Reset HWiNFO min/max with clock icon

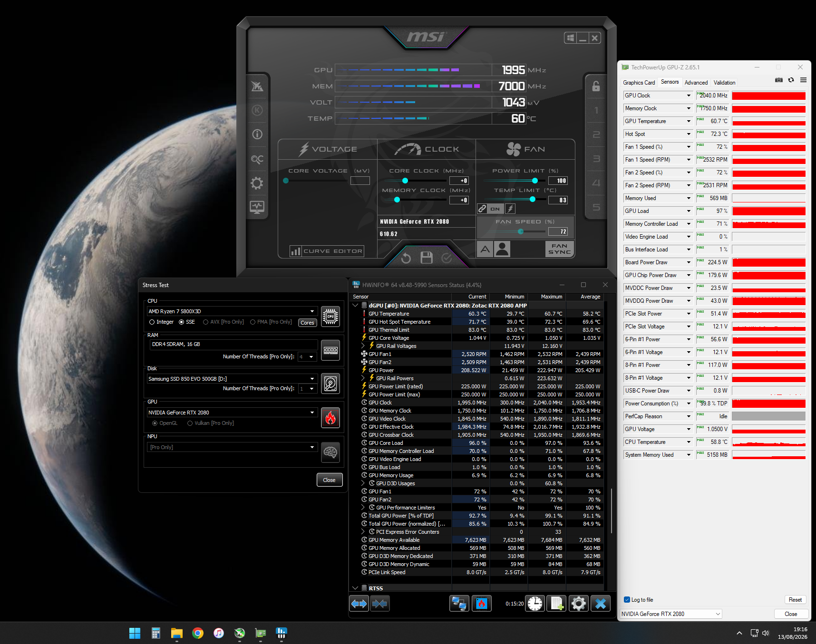click(535, 604)
